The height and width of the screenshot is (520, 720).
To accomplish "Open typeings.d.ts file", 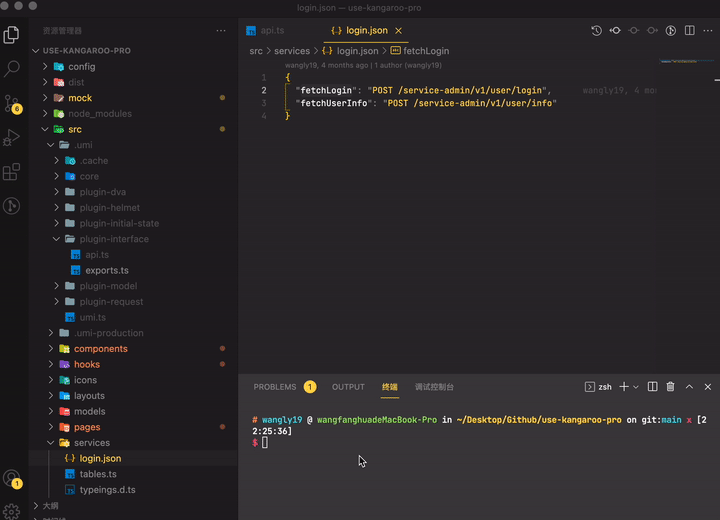I will coord(107,490).
